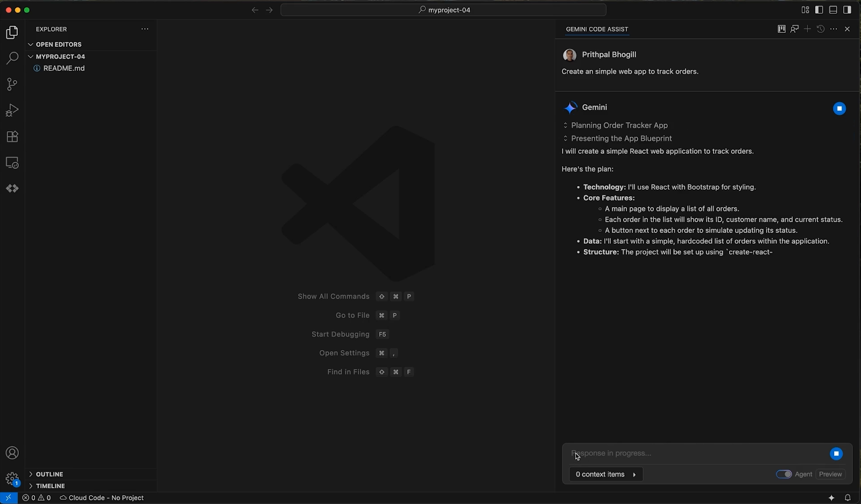Expand the OUTLINE section

coord(50,474)
